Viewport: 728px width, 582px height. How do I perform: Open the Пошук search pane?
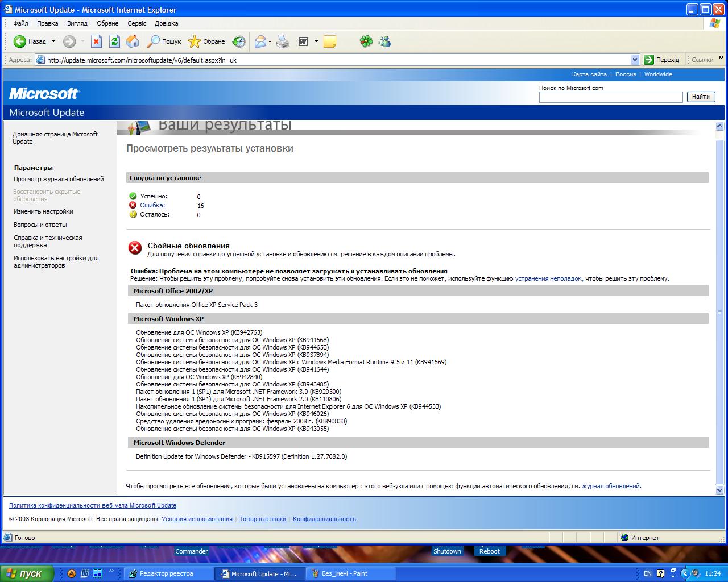click(164, 41)
